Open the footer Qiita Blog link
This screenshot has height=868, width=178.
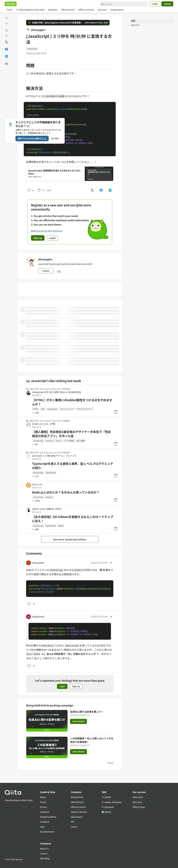[x=45, y=859]
